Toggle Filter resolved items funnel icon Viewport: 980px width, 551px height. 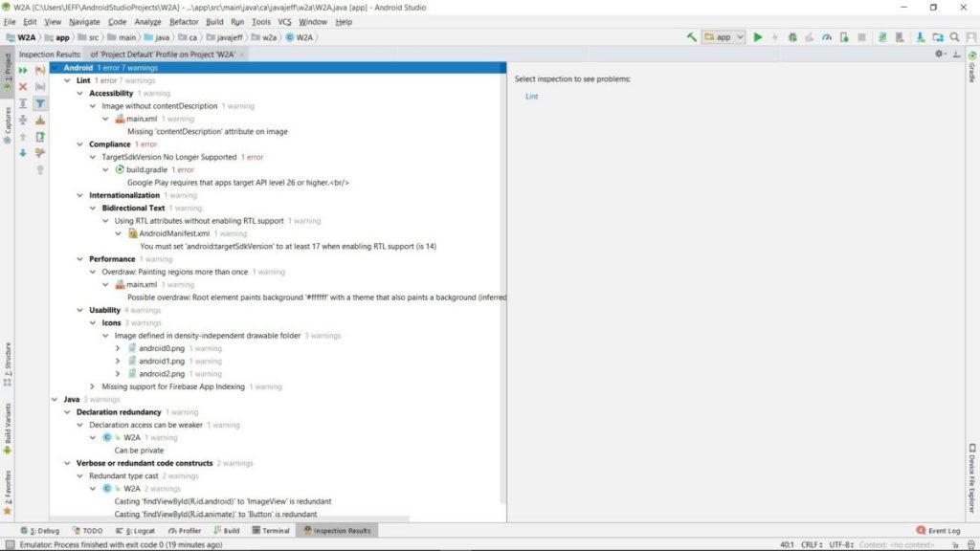(x=40, y=103)
